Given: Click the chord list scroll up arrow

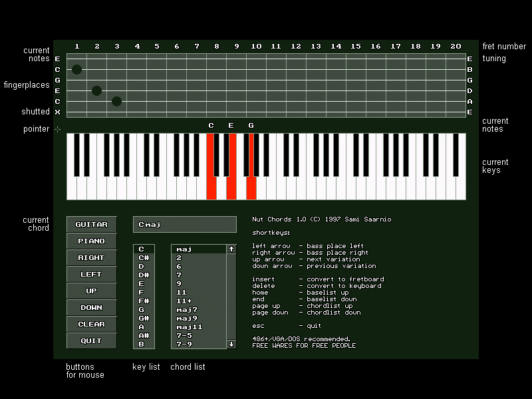Looking at the screenshot, I should point(231,249).
